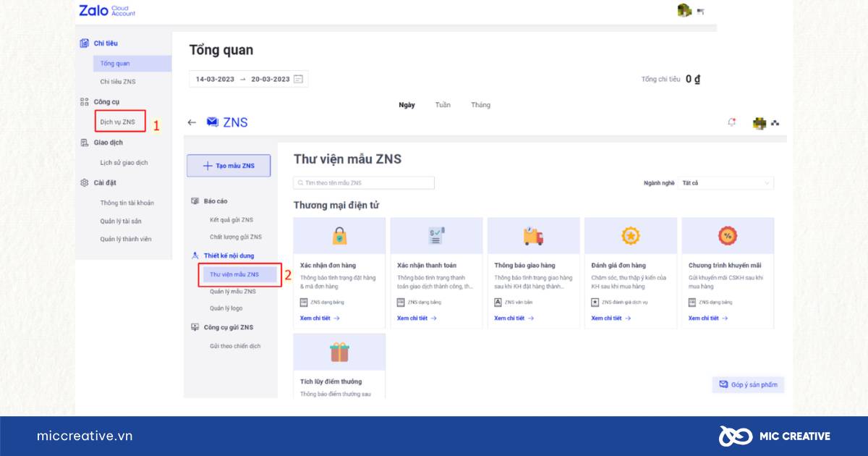Image resolution: width=868 pixels, height=456 pixels.
Task: Click Xem chi tiết for Đánh giá đơn hàng
Action: 610,318
